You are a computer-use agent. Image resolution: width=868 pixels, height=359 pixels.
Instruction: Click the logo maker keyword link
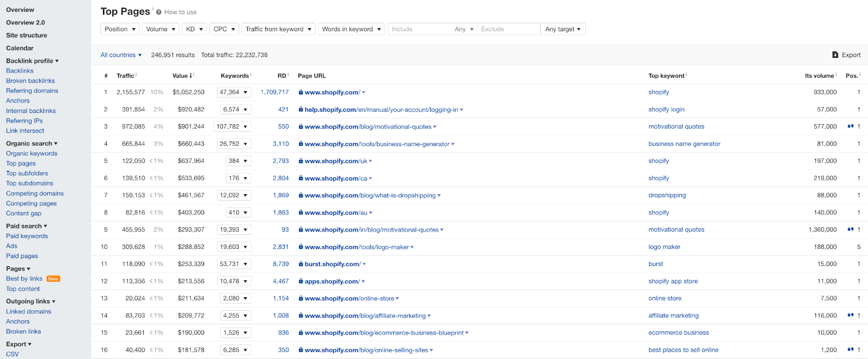(x=664, y=247)
